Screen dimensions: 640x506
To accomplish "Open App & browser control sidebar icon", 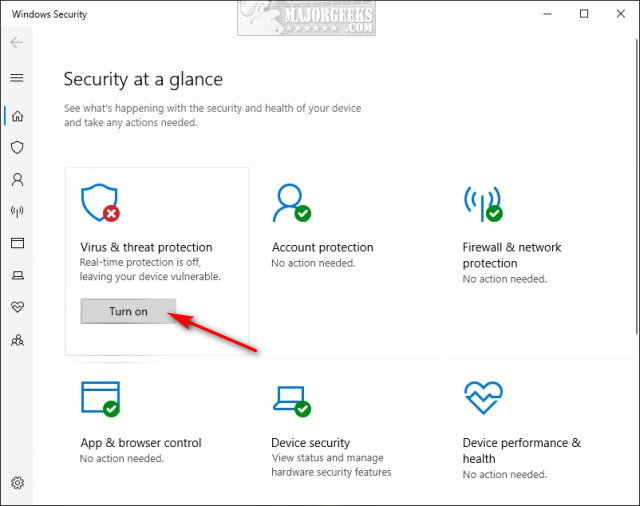I will pos(17,243).
